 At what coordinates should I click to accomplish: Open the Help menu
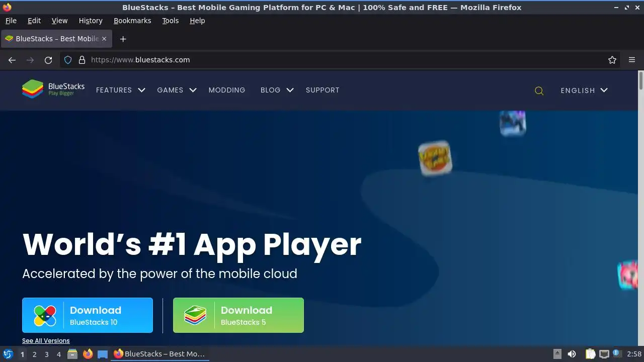click(x=197, y=21)
